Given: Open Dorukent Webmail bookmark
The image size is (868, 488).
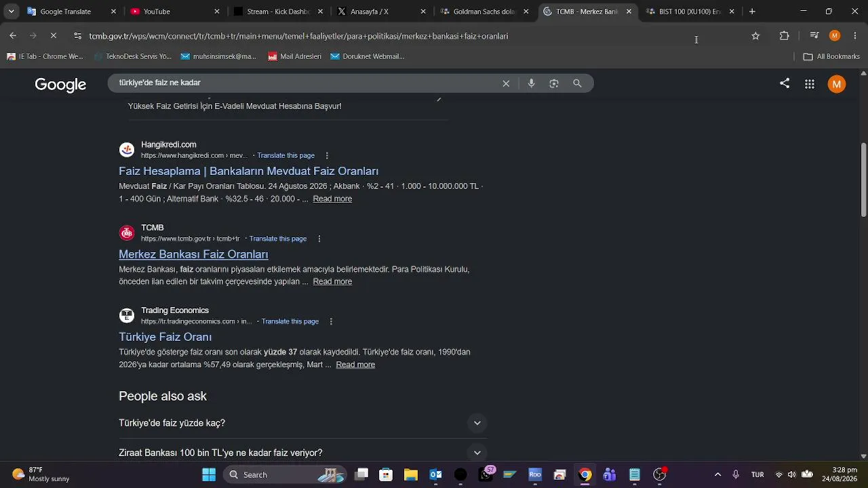Looking at the screenshot, I should click(x=367, y=56).
